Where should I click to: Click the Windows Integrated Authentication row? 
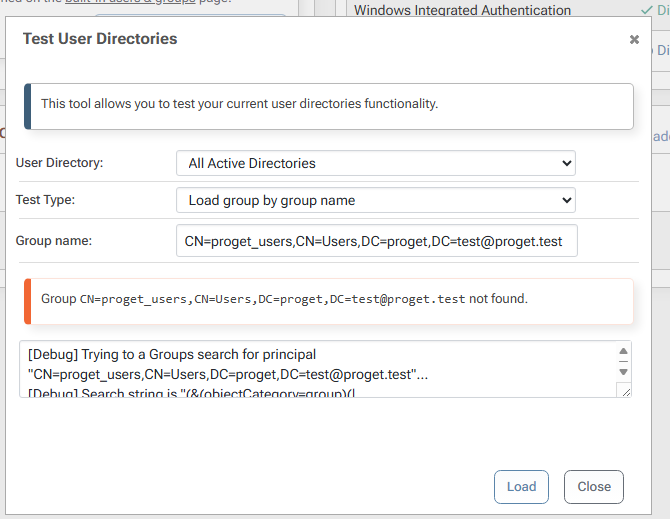tap(463, 10)
